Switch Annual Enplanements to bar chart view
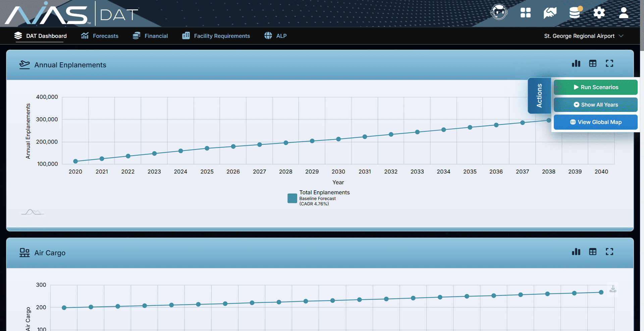The width and height of the screenshot is (644, 331). coord(576,63)
